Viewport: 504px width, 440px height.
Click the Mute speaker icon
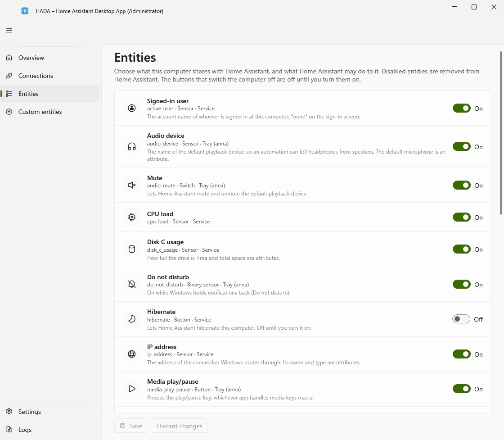coord(132,185)
